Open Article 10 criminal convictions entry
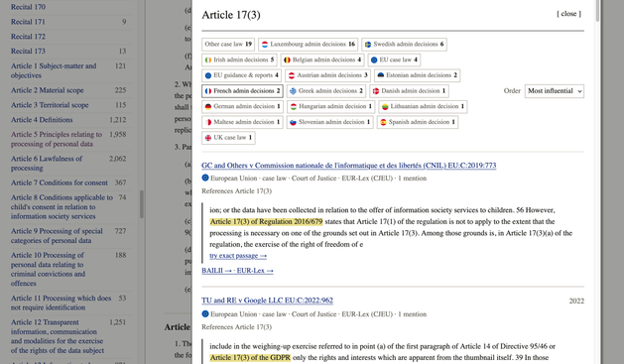The height and width of the screenshot is (364, 624). (x=48, y=269)
